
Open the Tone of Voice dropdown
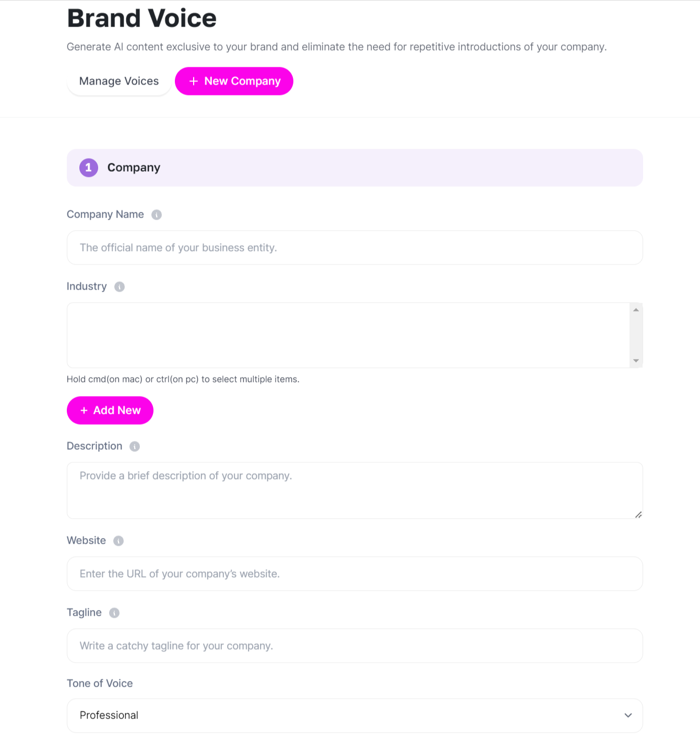355,715
